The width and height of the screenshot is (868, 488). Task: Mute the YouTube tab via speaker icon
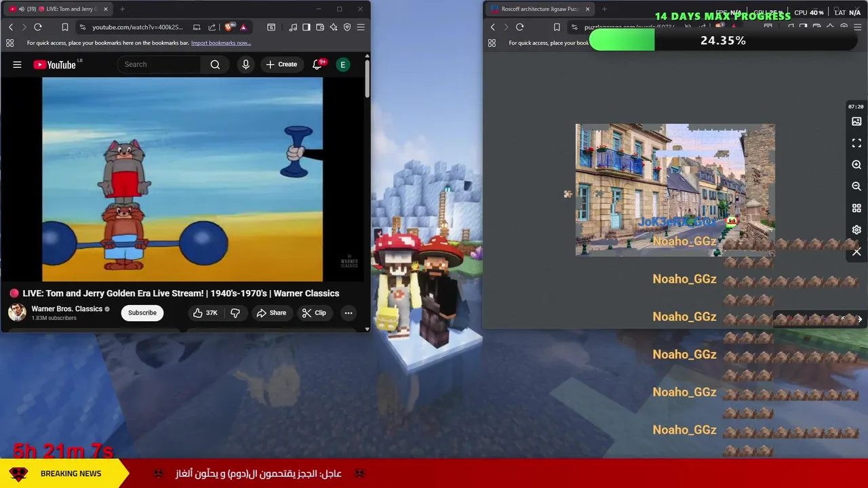click(x=22, y=9)
